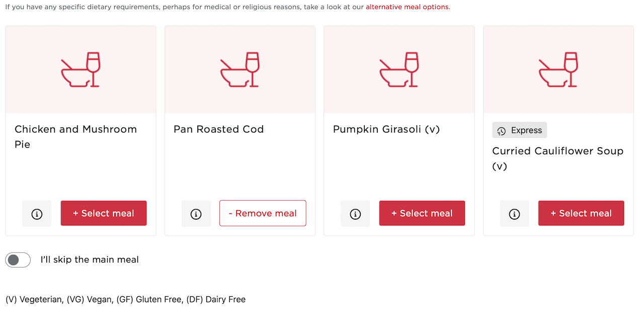
Task: Click the Pan Roasted Cod meal image
Action: pos(240,70)
